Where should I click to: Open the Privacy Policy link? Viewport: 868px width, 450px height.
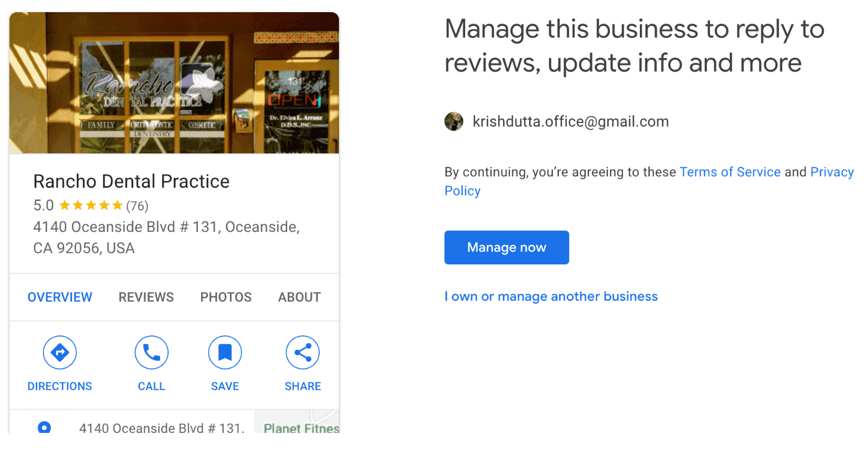649,181
